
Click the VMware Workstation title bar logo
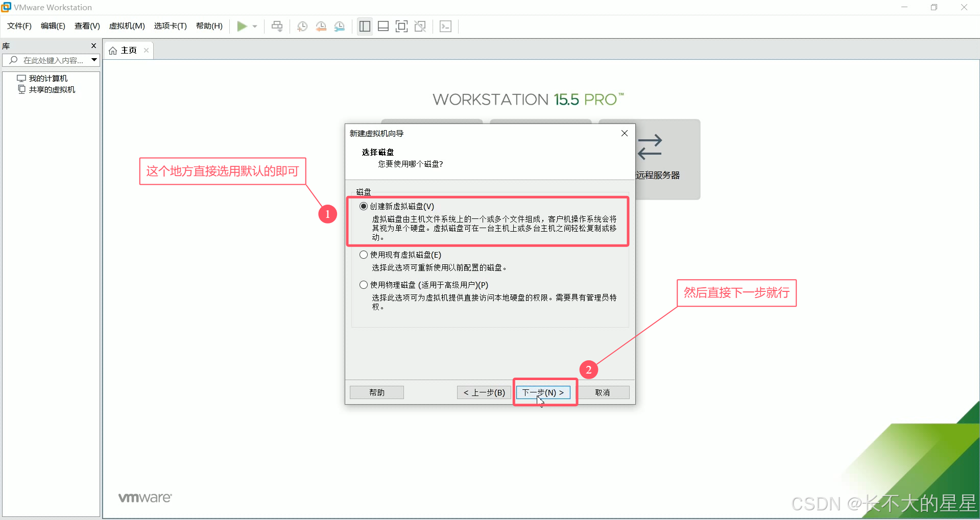pyautogui.click(x=6, y=7)
